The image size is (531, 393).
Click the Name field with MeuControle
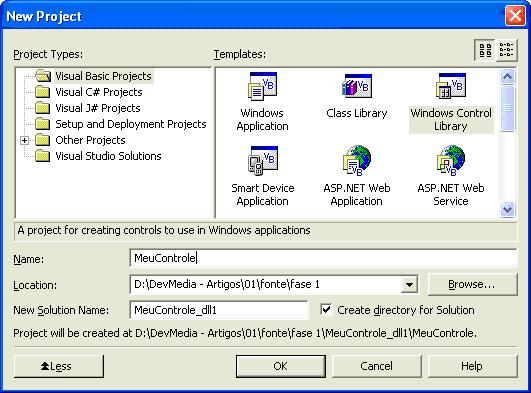coord(323,258)
